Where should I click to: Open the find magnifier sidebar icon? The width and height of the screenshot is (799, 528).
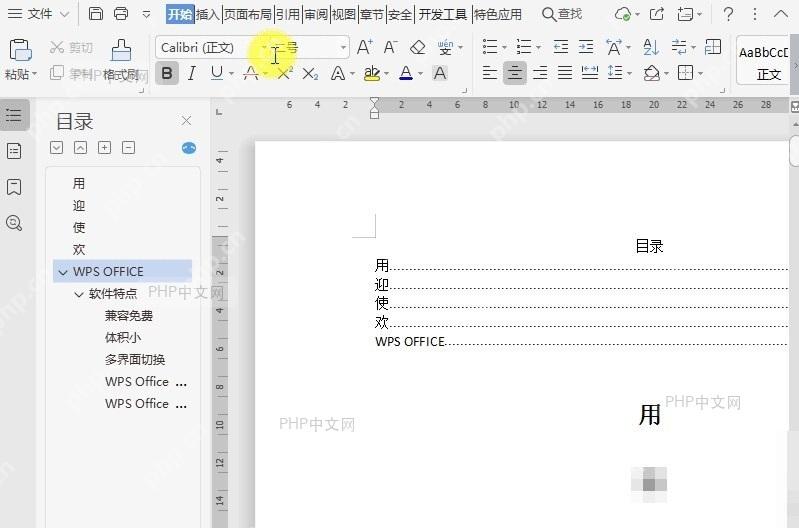(x=14, y=223)
